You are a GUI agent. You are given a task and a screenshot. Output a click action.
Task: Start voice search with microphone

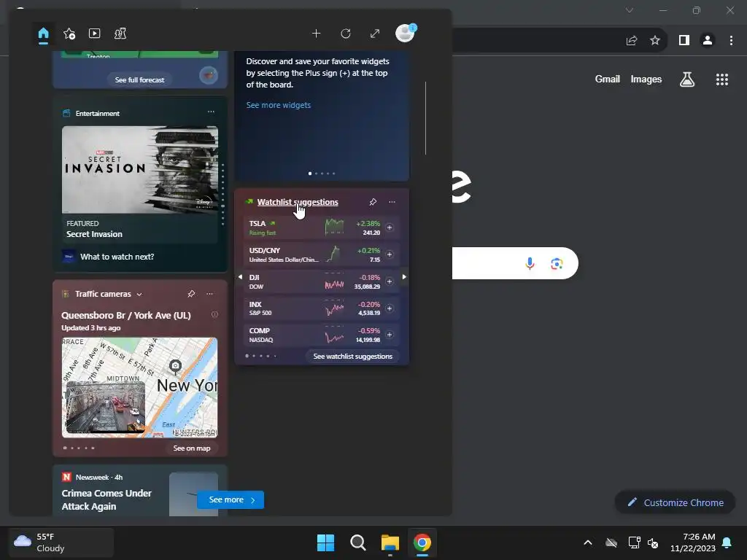pyautogui.click(x=530, y=262)
